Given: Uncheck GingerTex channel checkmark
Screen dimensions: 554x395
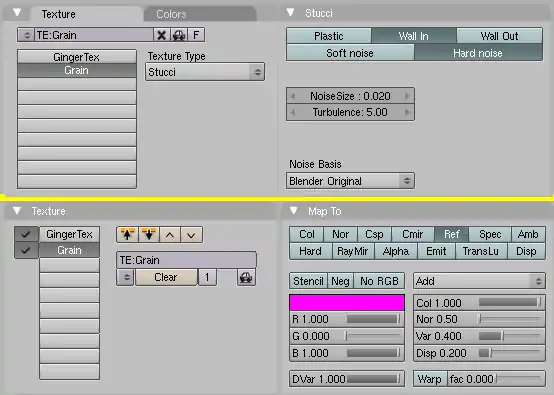Looking at the screenshot, I should tap(26, 234).
